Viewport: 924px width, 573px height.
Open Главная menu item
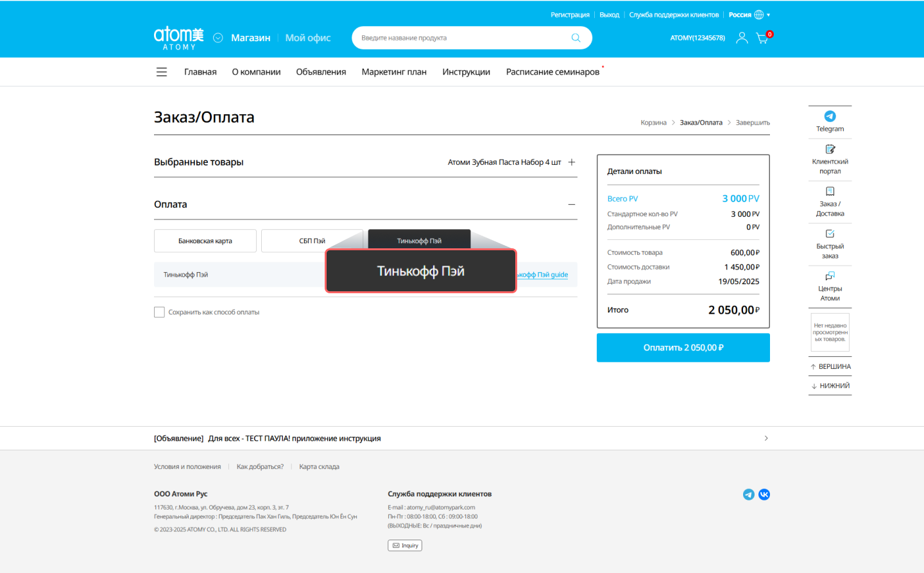click(x=200, y=72)
